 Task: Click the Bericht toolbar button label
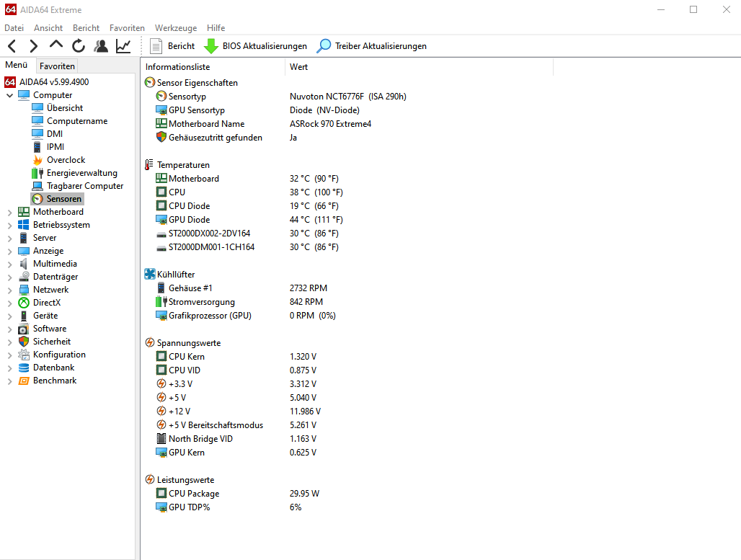coord(181,46)
